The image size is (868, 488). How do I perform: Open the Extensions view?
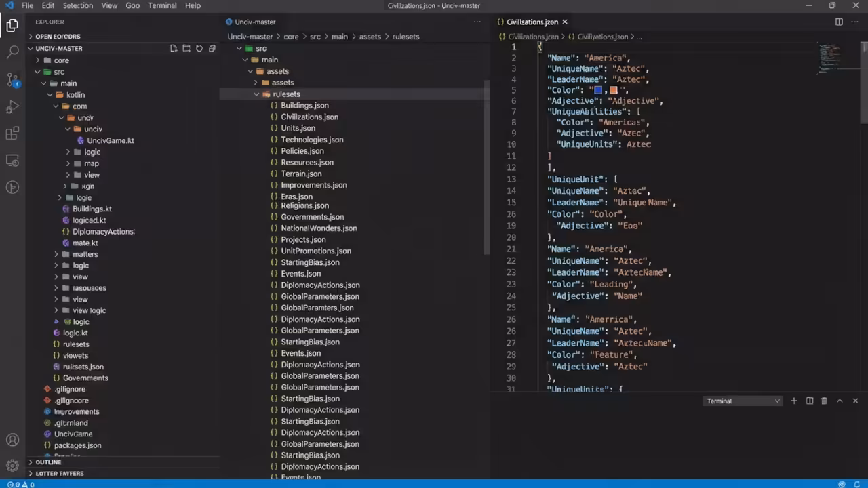pyautogui.click(x=12, y=134)
